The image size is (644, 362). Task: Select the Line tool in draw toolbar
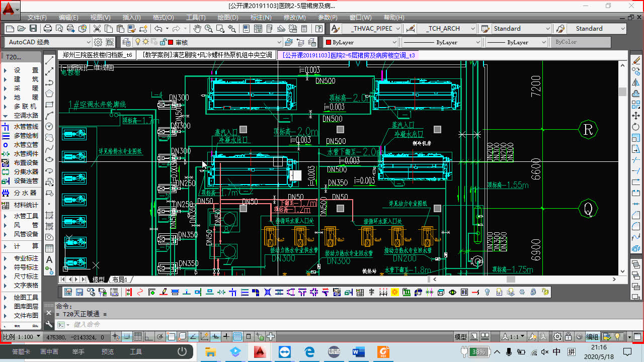coord(49,60)
